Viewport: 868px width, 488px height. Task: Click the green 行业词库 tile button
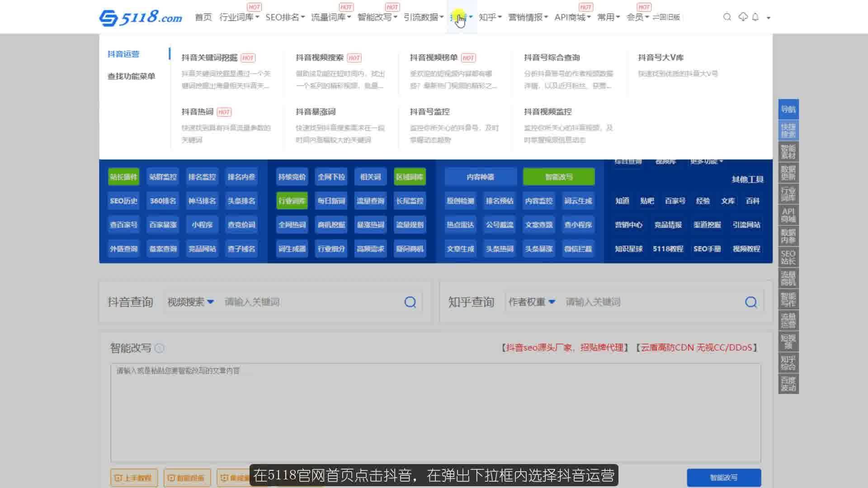tap(292, 201)
